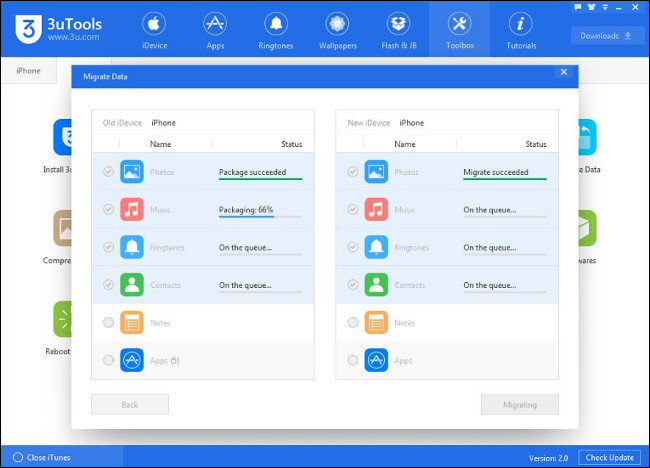Open the Tutorials info section
The image size is (650, 468).
click(520, 30)
